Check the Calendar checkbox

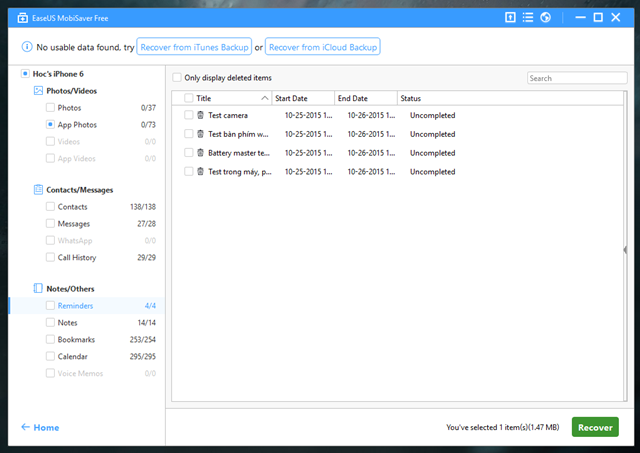[50, 356]
